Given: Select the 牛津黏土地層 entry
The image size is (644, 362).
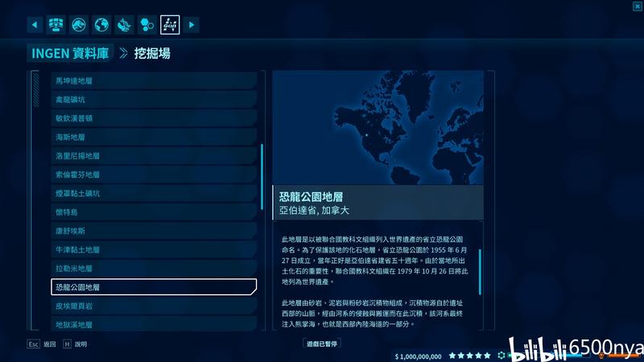Looking at the screenshot, I should [154, 249].
